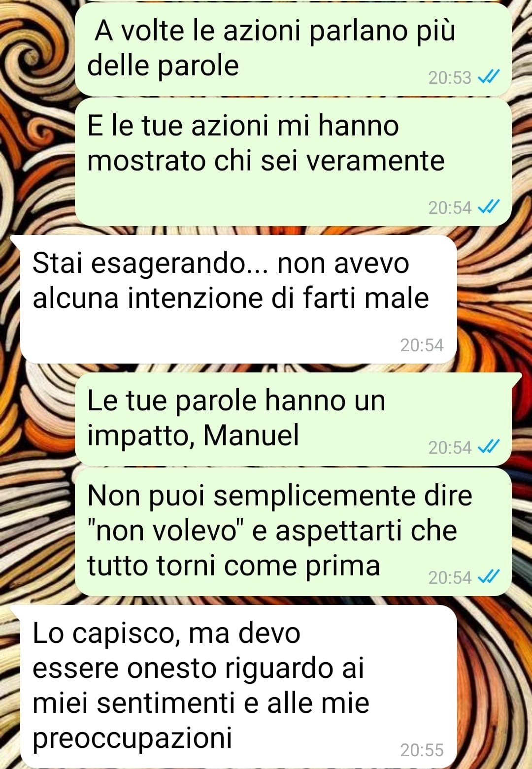The image size is (532, 769).
Task: Select the 'E le tue azioni mi hanno' bubble
Action: click(x=293, y=162)
